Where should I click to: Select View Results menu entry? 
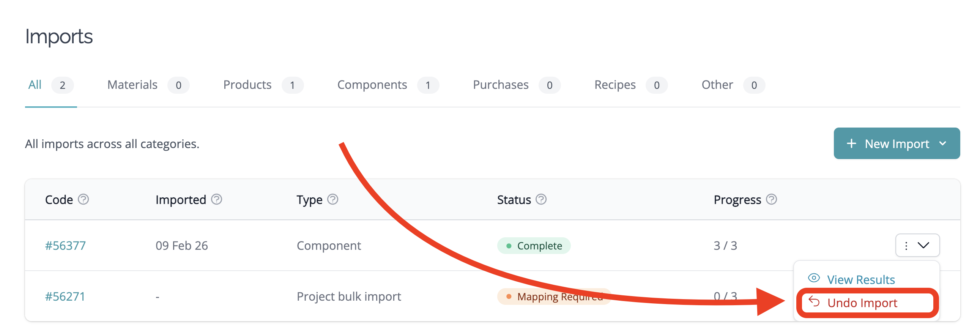(x=866, y=279)
